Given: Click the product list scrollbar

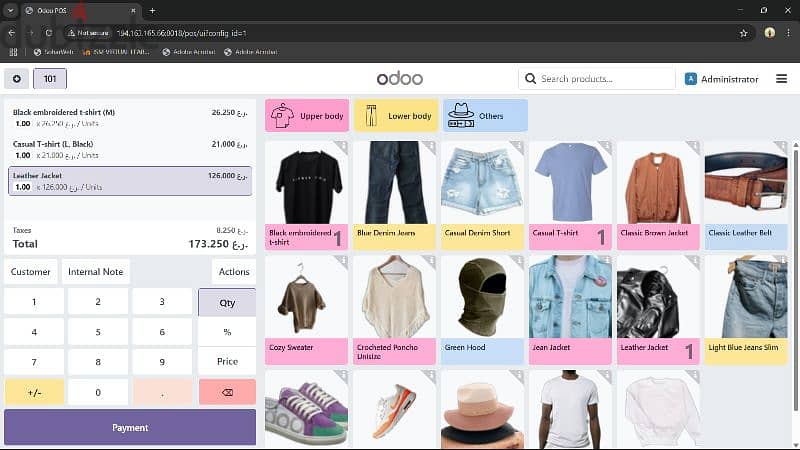Looking at the screenshot, I should click(x=795, y=278).
